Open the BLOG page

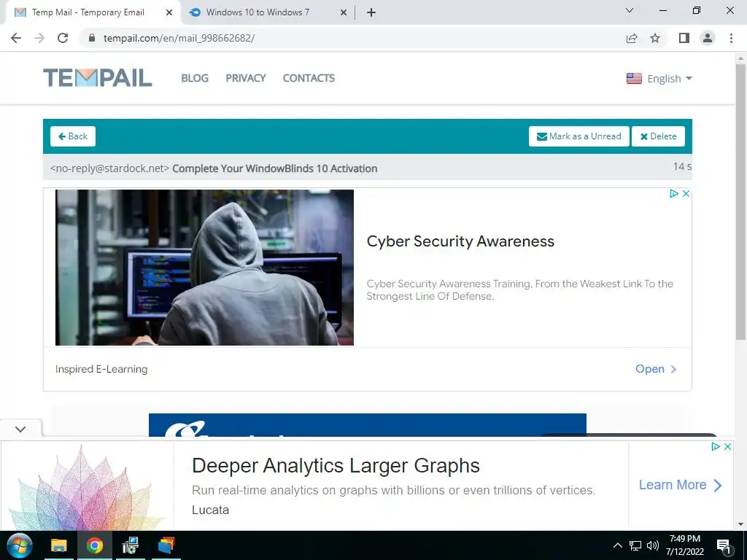tap(195, 78)
